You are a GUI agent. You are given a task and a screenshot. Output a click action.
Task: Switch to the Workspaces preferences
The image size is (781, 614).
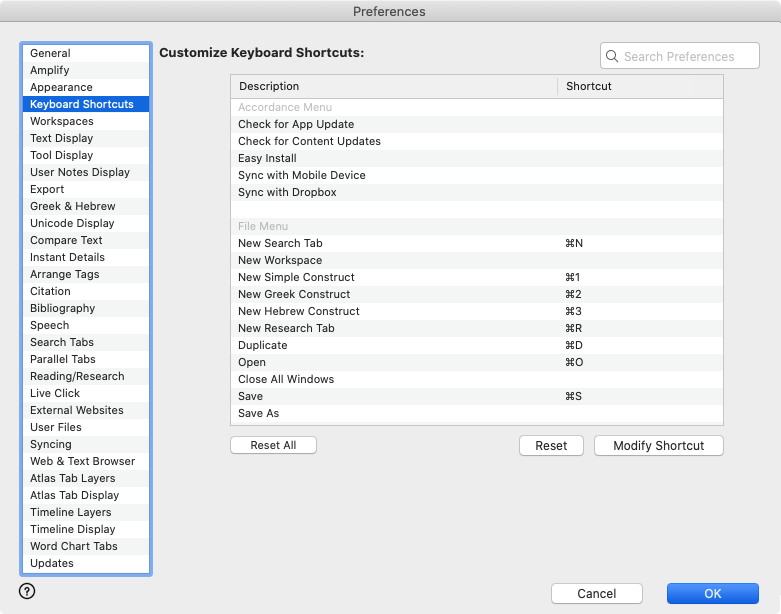click(62, 121)
